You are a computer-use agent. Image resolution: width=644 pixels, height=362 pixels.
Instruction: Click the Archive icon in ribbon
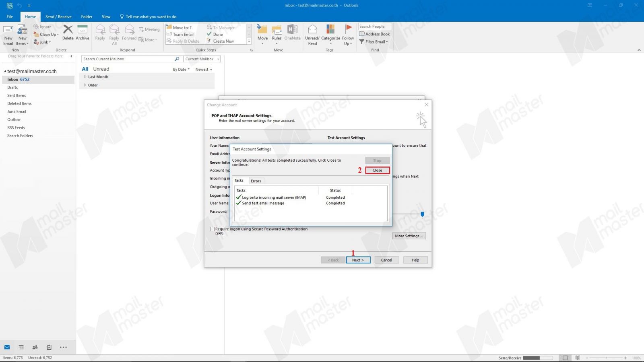pos(83,30)
